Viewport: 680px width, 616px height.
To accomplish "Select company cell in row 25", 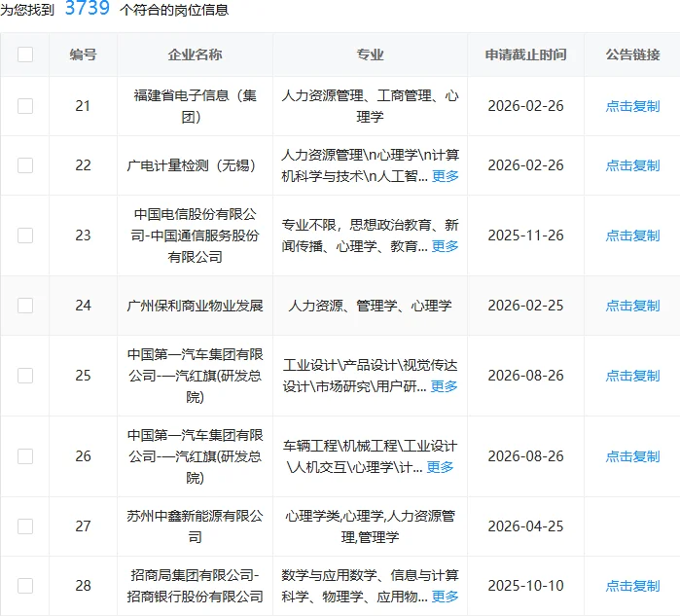I will click(195, 376).
